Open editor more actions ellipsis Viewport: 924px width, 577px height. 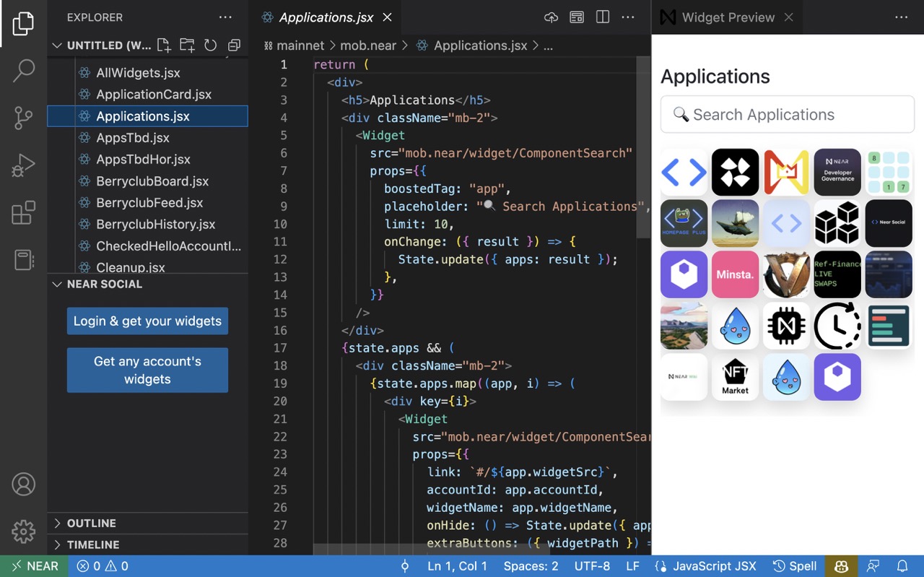tap(628, 17)
